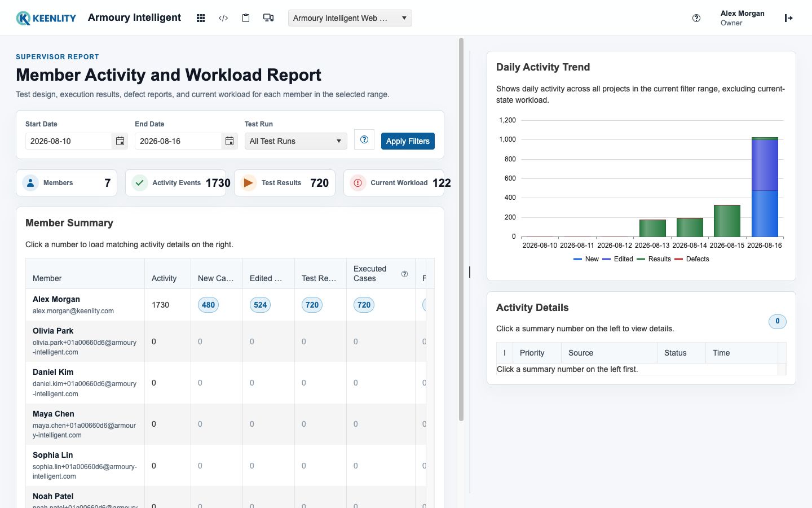This screenshot has height=508, width=812.
Task: Click the Test Results play icon
Action: 248,183
